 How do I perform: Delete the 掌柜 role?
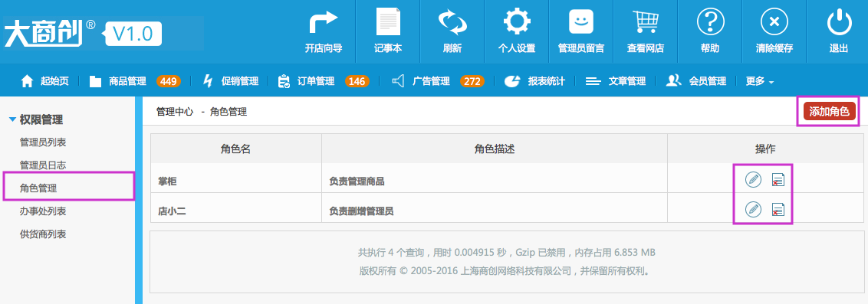click(778, 180)
